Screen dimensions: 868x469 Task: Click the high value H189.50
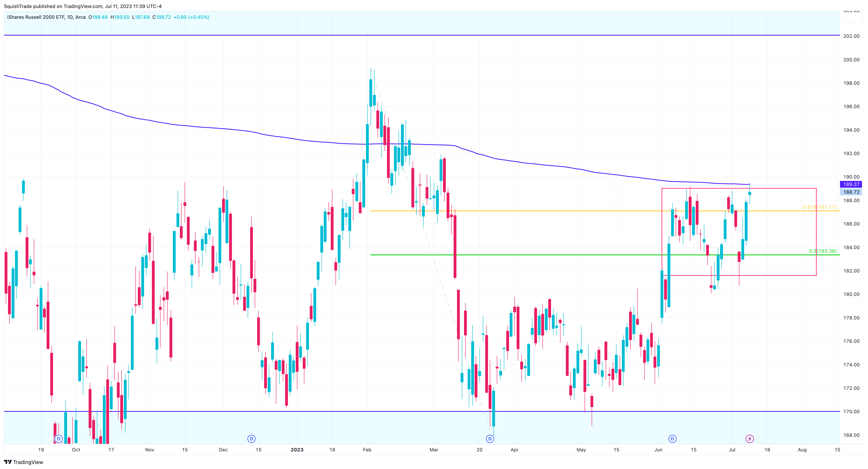(x=120, y=17)
